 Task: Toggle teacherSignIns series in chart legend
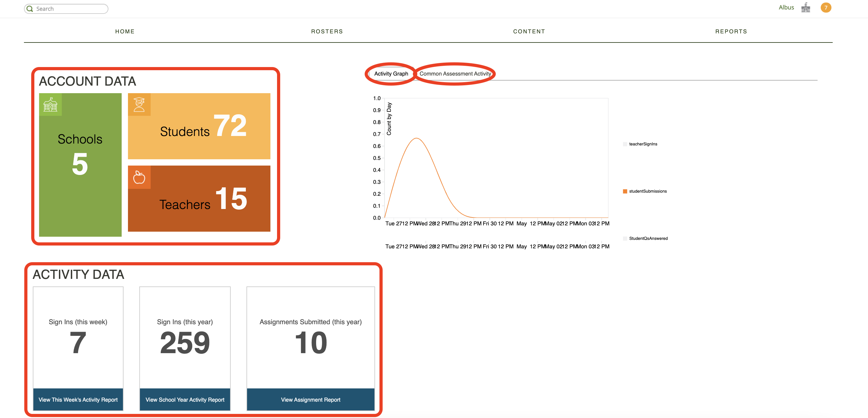pyautogui.click(x=643, y=144)
